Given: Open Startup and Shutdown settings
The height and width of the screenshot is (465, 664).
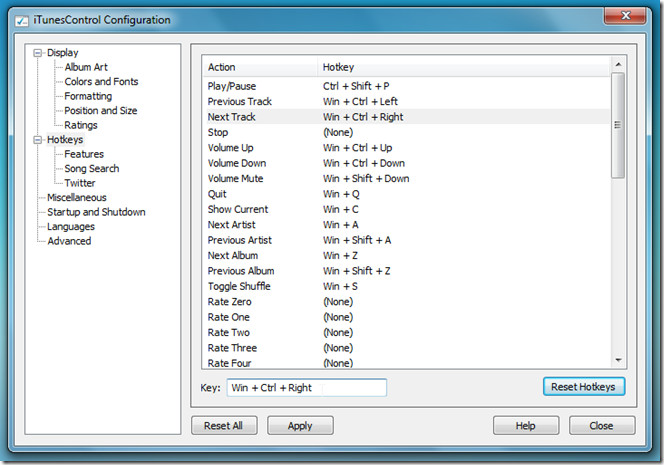Looking at the screenshot, I should pos(96,212).
